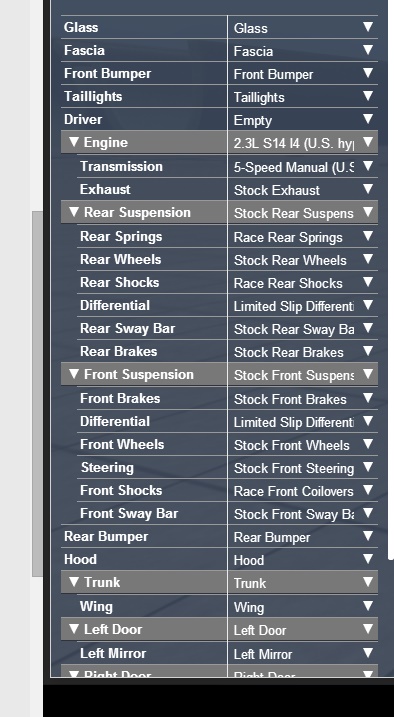The width and height of the screenshot is (394, 717).
Task: Open the Exhaust dropdown arrow
Action: (x=368, y=189)
